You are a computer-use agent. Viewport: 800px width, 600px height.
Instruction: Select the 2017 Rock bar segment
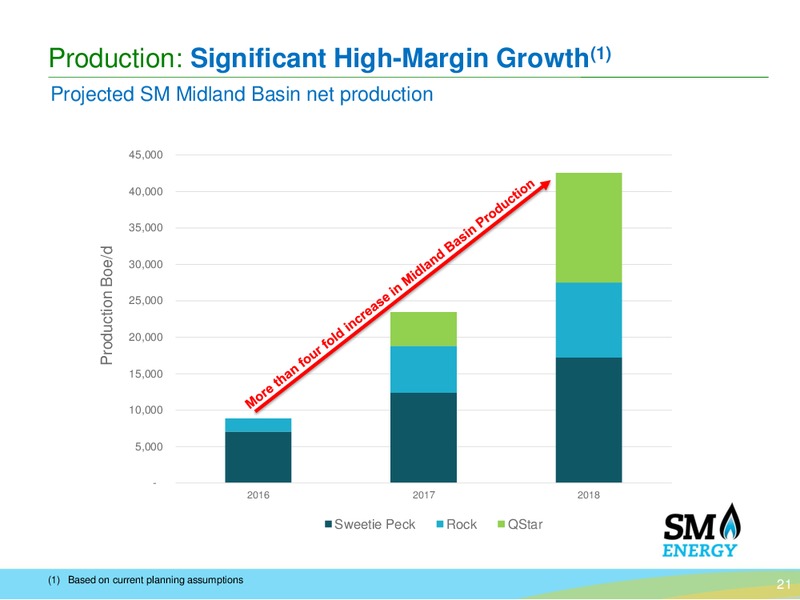click(x=423, y=369)
